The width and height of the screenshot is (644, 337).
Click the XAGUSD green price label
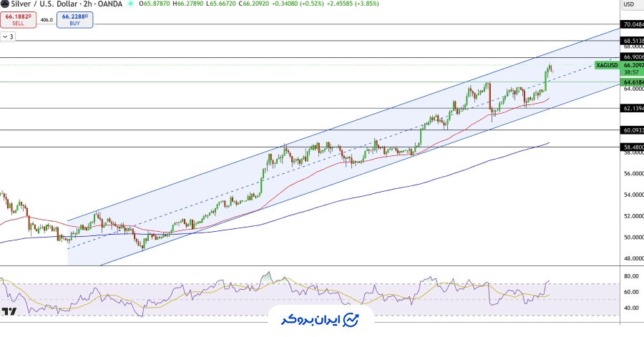pyautogui.click(x=606, y=65)
